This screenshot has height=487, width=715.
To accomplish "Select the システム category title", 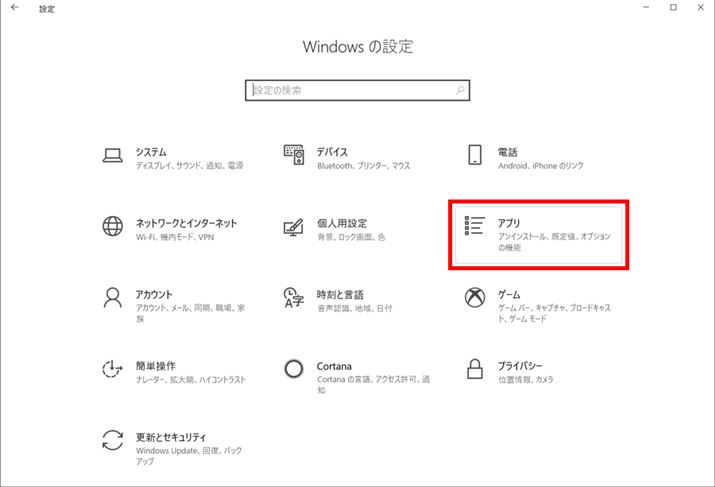I will click(x=151, y=152).
